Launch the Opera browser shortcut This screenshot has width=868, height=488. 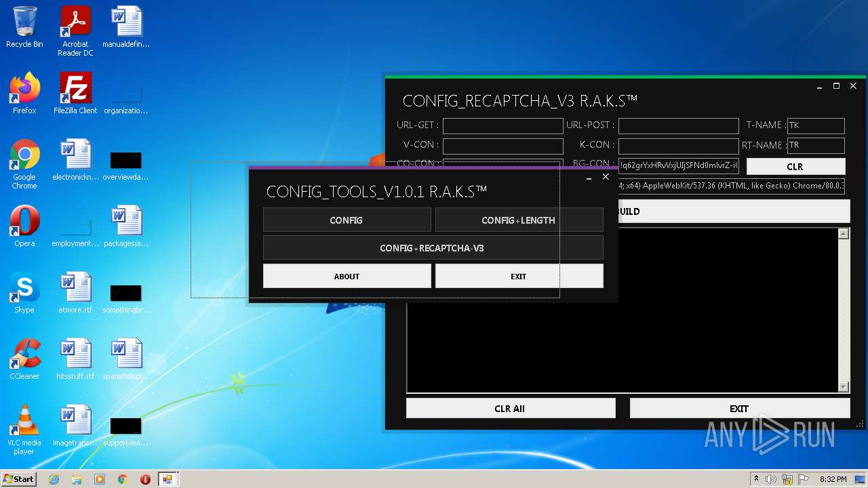click(24, 227)
